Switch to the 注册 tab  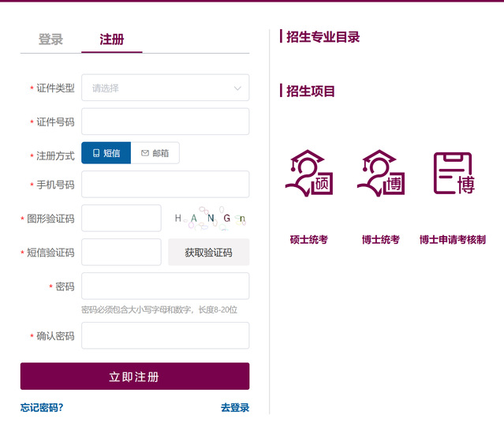(x=111, y=39)
